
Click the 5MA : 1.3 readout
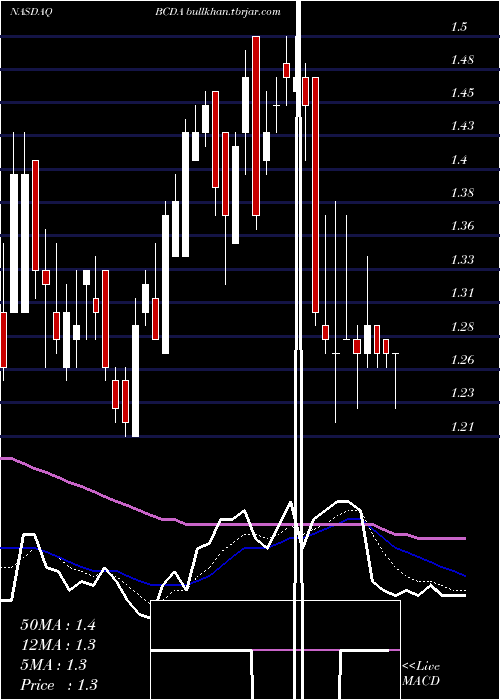click(54, 665)
